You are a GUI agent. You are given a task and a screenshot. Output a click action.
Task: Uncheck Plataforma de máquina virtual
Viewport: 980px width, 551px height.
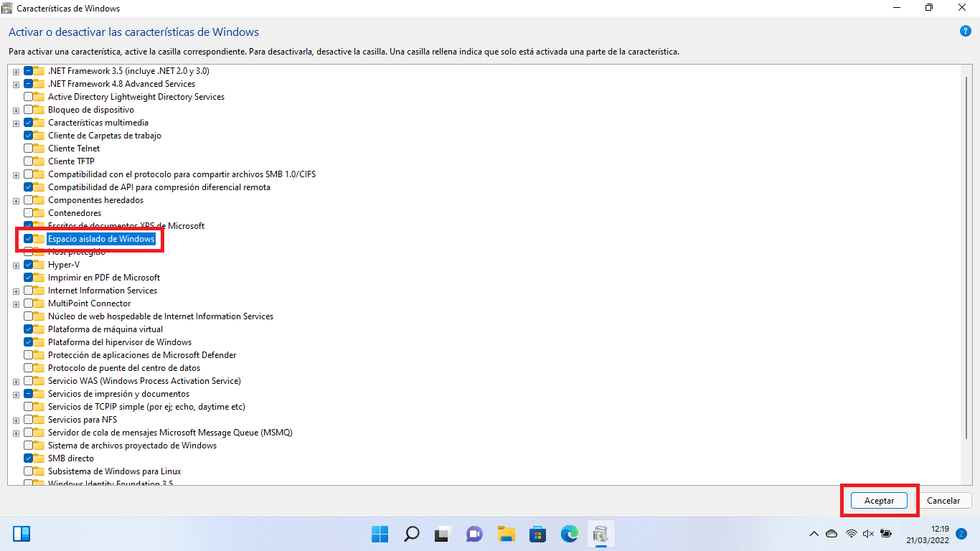(28, 329)
